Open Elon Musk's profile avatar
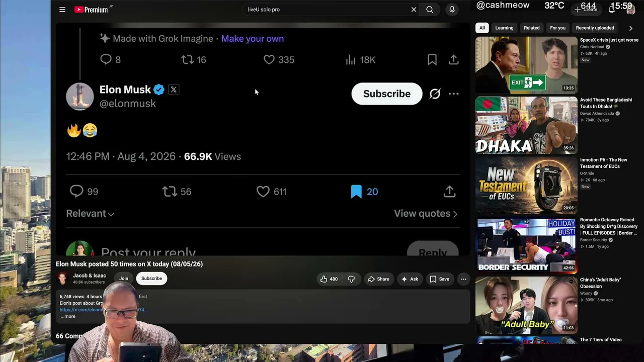 coord(80,96)
